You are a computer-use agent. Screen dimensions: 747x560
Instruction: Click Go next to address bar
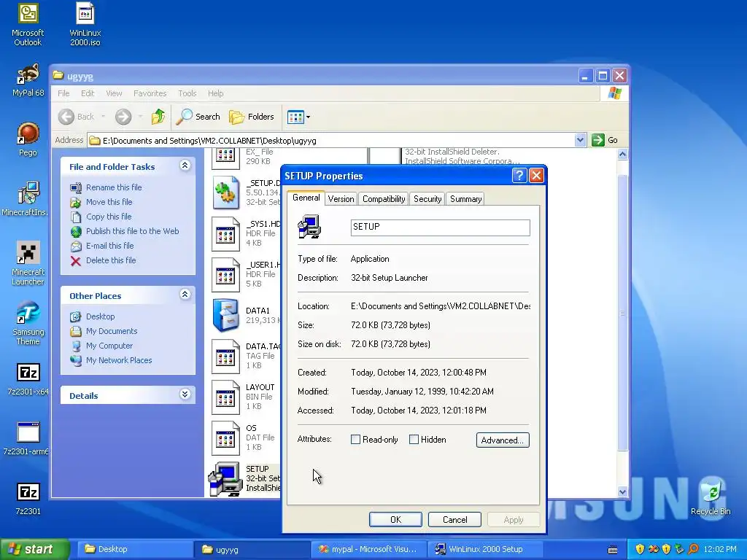(605, 140)
